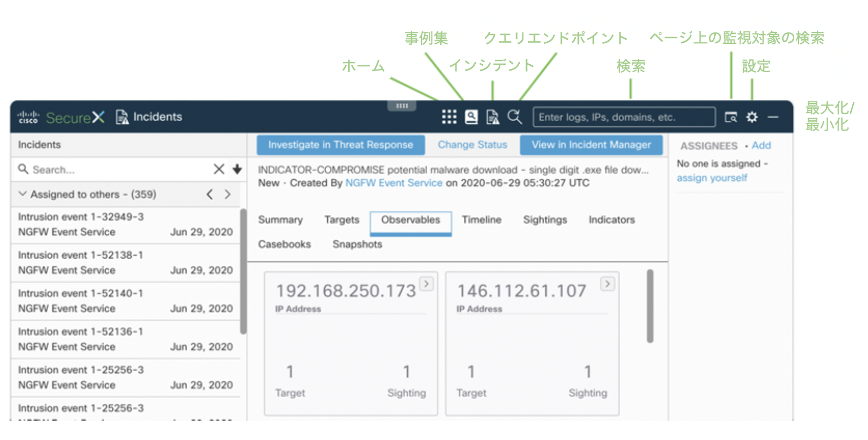
Task: Click the down arrow sort icon beside search
Action: point(237,169)
